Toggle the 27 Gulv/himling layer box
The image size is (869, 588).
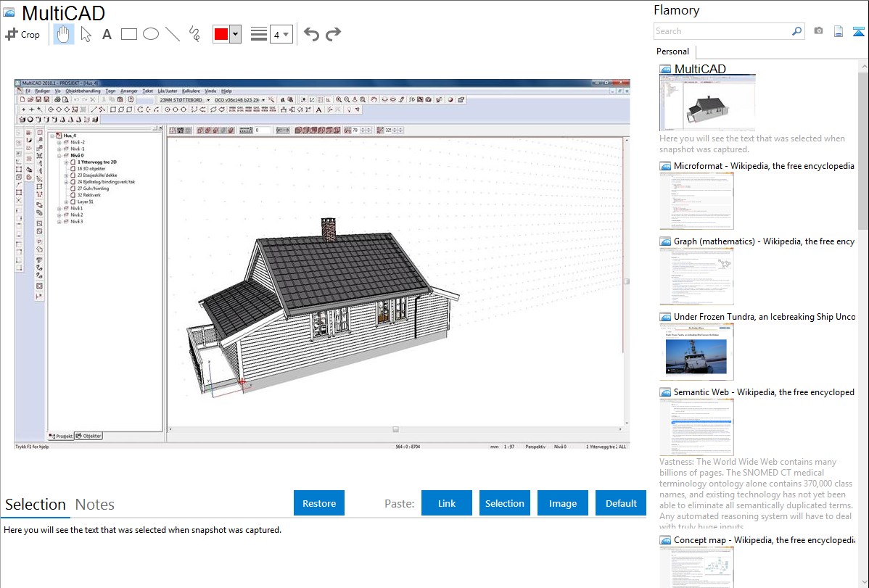tap(73, 189)
